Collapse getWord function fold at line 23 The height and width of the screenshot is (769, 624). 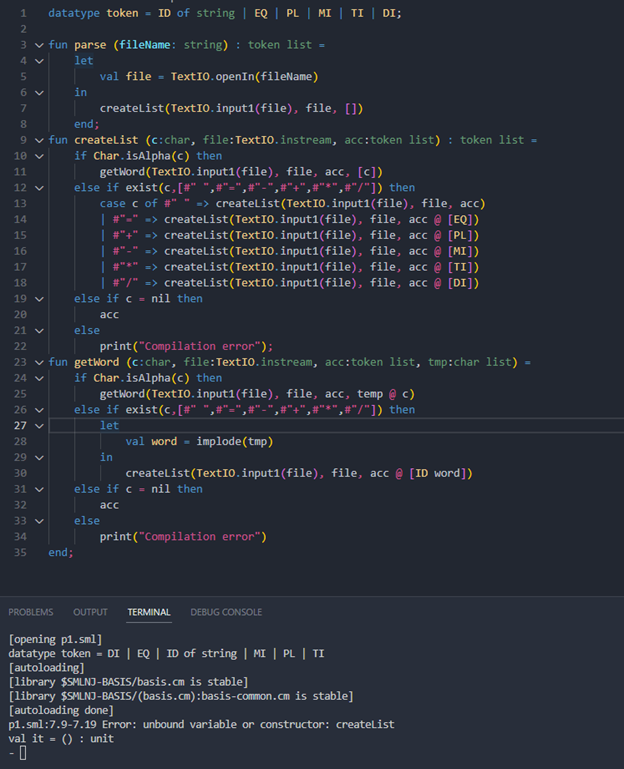click(39, 362)
